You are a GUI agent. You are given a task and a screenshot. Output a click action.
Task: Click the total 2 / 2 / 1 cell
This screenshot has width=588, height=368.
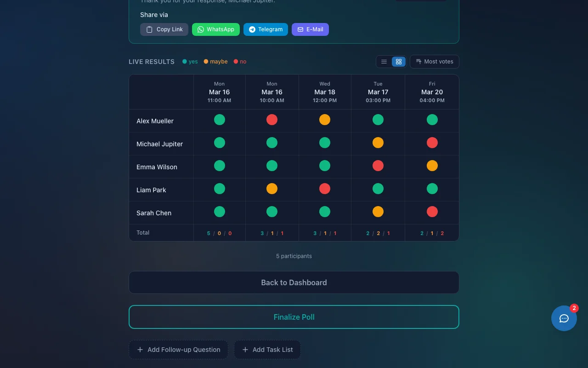pyautogui.click(x=378, y=233)
